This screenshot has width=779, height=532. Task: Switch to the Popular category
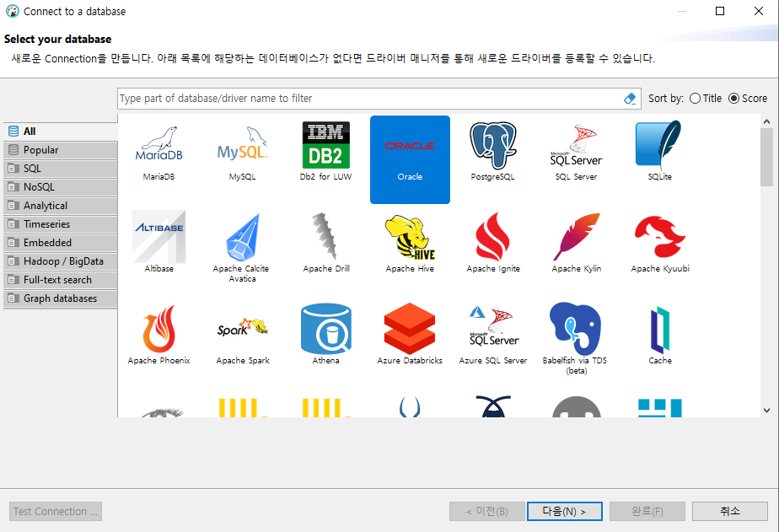point(61,150)
